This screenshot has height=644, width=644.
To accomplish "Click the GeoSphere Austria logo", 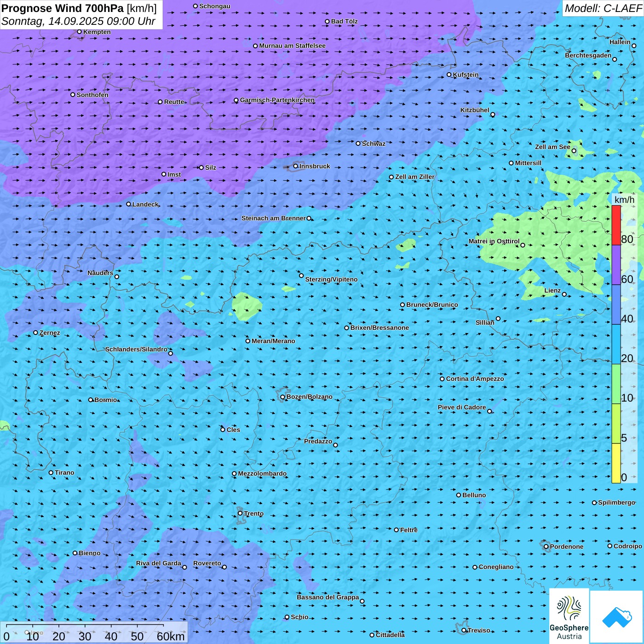I will click(x=569, y=616).
